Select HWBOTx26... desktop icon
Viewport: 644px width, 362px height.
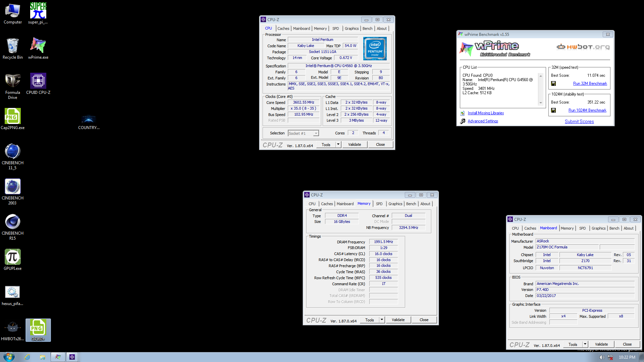13,330
